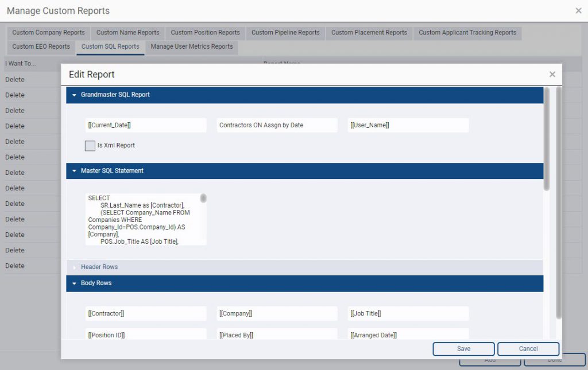Click the Edit Report inner scrollbar
Viewport: 588px width, 370px height.
pos(547,139)
